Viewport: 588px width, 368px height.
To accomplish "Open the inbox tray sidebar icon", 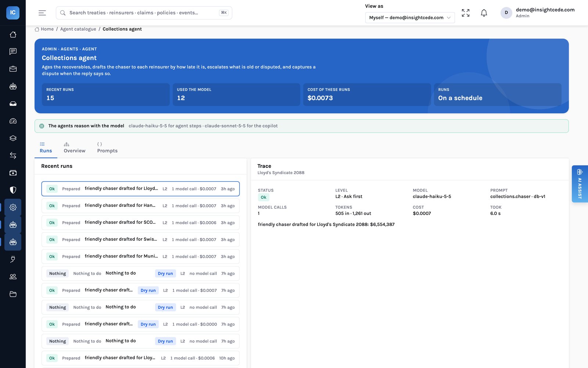I will pyautogui.click(x=13, y=104).
